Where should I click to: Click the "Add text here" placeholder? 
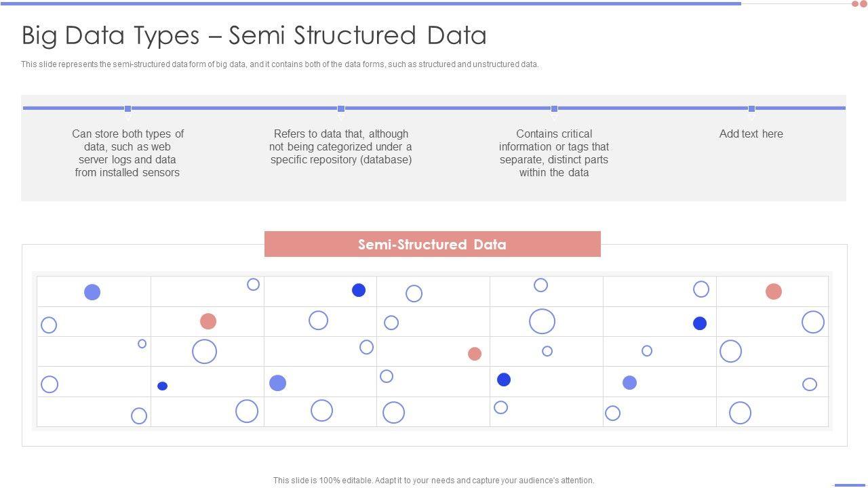tap(751, 134)
